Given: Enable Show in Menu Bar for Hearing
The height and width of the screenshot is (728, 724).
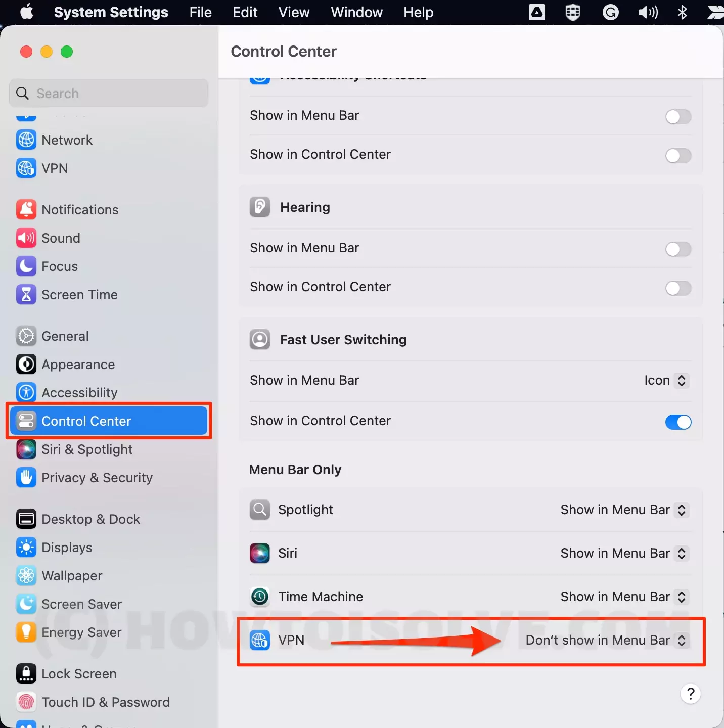Looking at the screenshot, I should click(678, 249).
